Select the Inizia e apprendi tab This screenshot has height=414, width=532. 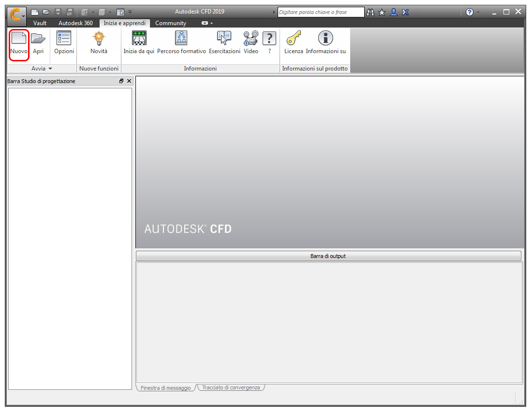click(x=124, y=23)
